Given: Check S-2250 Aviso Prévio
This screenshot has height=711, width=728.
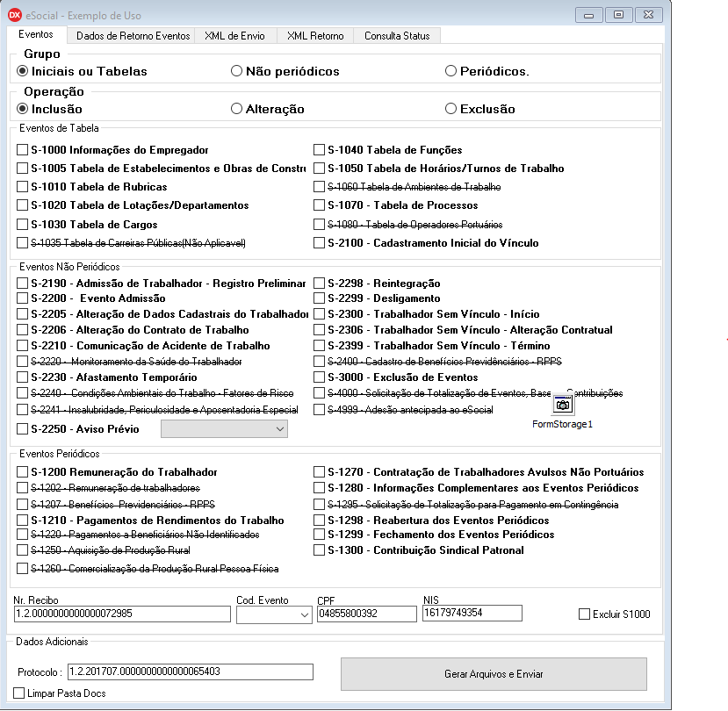Looking at the screenshot, I should pyautogui.click(x=22, y=429).
